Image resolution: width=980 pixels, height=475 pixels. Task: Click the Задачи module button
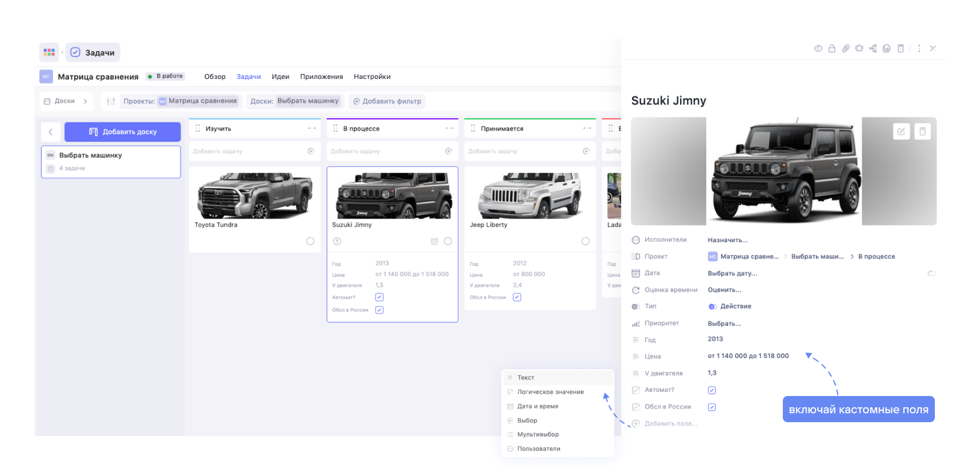click(x=93, y=52)
